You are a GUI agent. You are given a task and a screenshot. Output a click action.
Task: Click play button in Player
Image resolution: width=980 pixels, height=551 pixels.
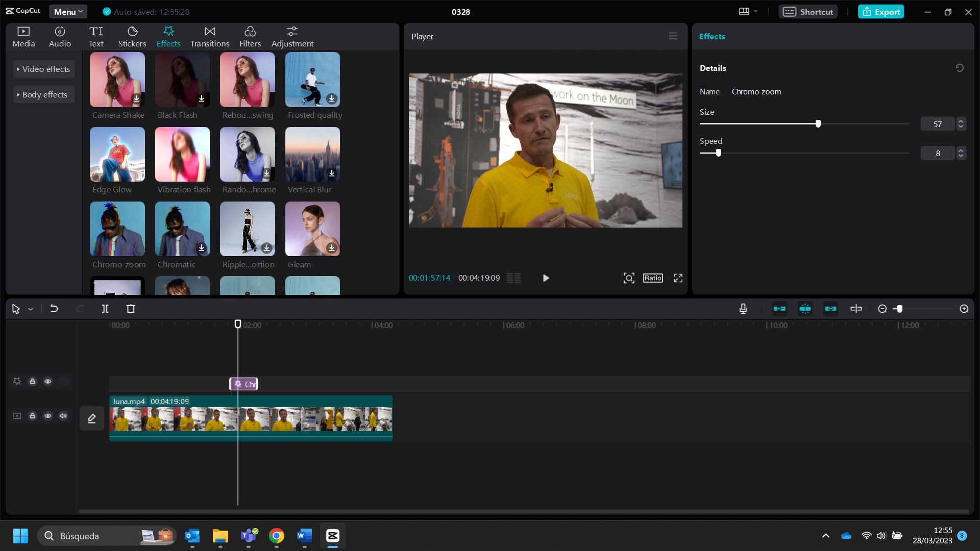point(547,278)
